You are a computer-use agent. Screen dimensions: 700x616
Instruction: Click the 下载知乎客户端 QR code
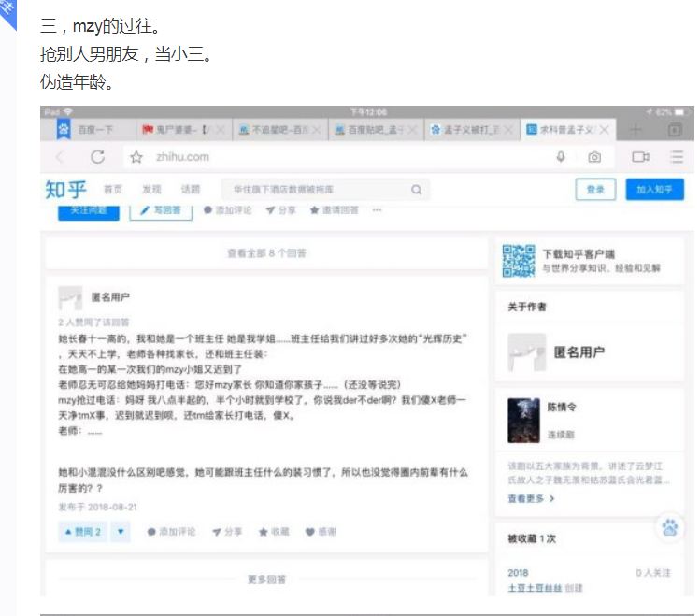pos(519,261)
